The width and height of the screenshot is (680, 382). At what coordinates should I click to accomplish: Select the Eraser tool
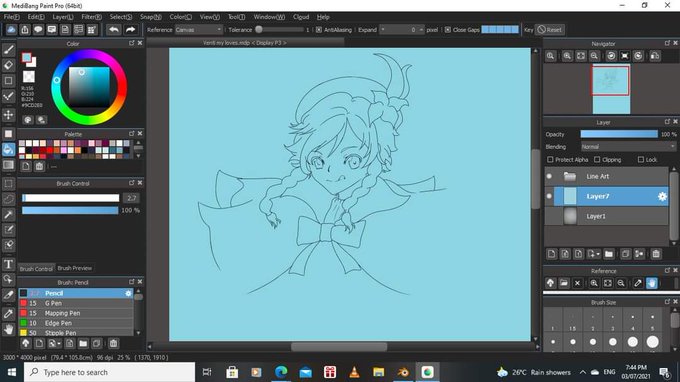pos(8,65)
